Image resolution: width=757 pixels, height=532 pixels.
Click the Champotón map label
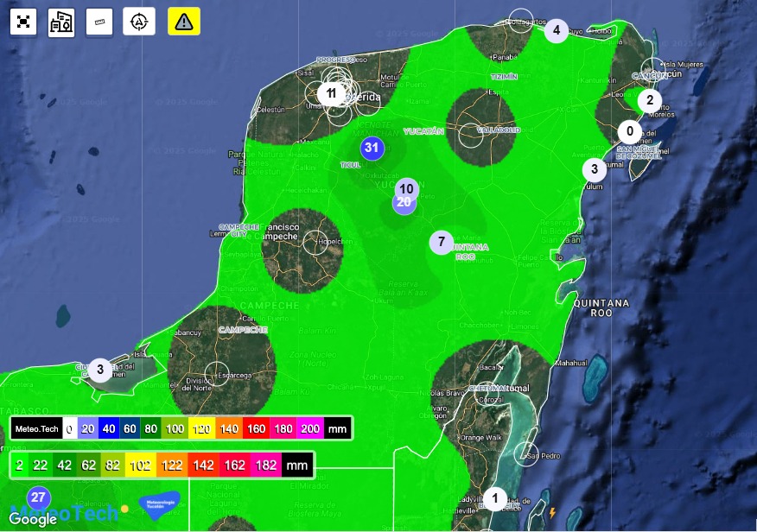click(x=239, y=288)
